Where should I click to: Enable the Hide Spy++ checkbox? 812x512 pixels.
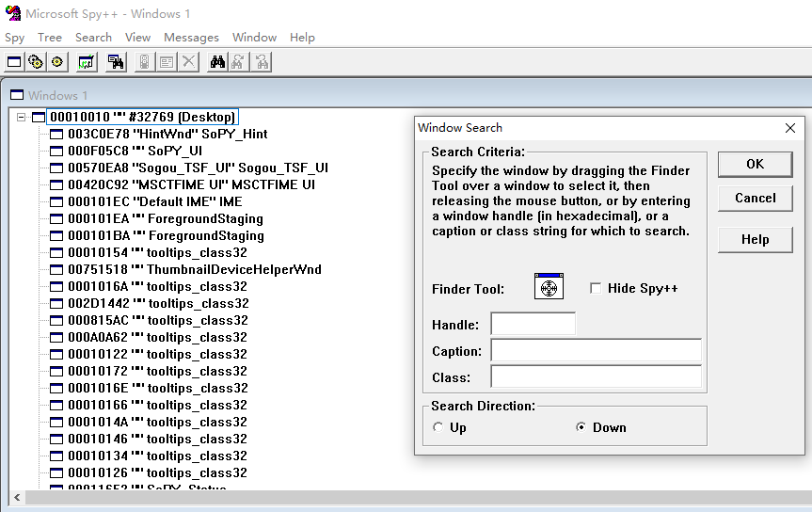click(596, 288)
